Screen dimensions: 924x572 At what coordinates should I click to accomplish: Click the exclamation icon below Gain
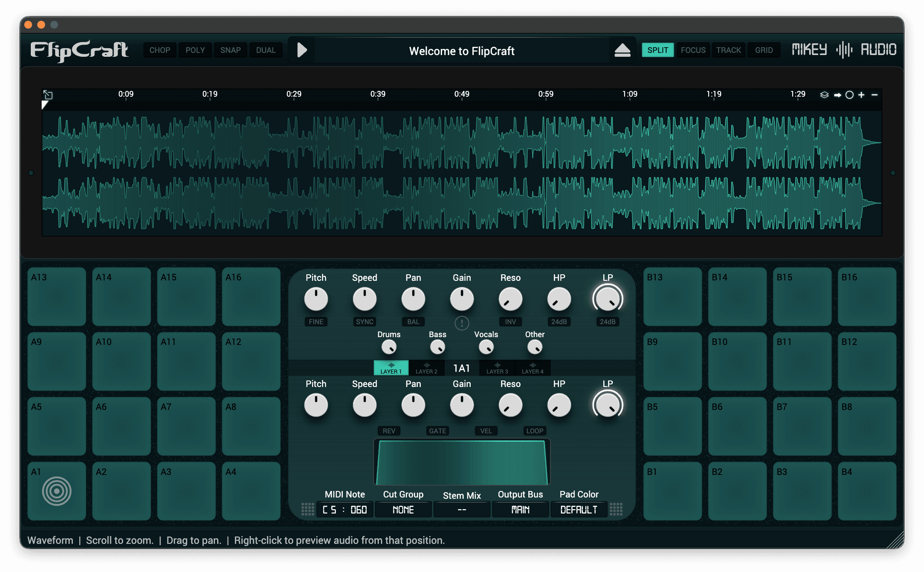(462, 323)
